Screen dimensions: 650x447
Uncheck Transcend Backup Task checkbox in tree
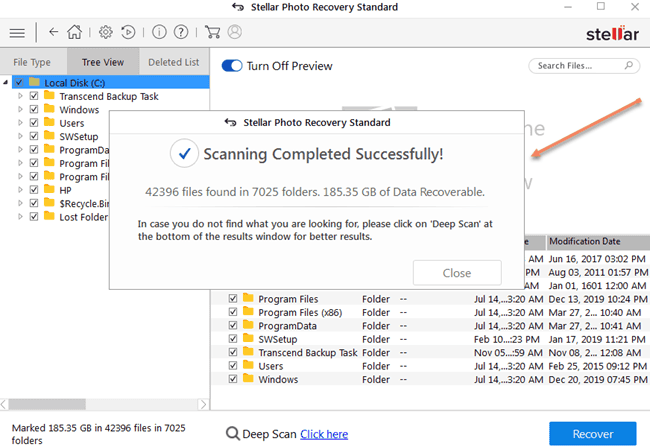pos(34,96)
